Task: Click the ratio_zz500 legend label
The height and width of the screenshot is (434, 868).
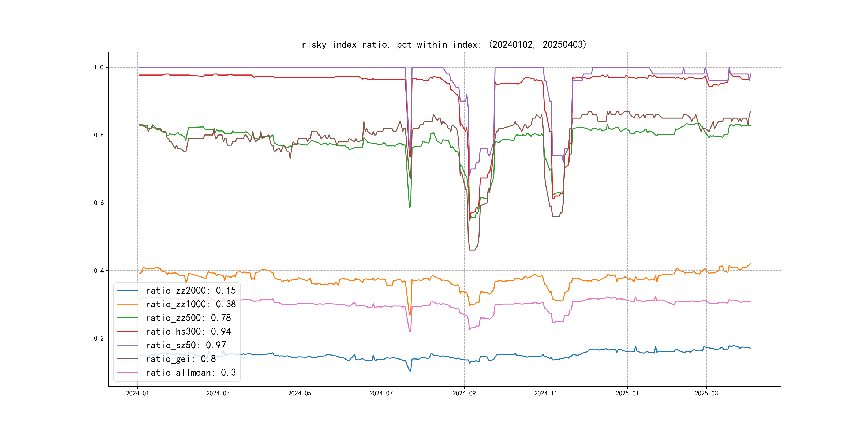Action: (188, 318)
